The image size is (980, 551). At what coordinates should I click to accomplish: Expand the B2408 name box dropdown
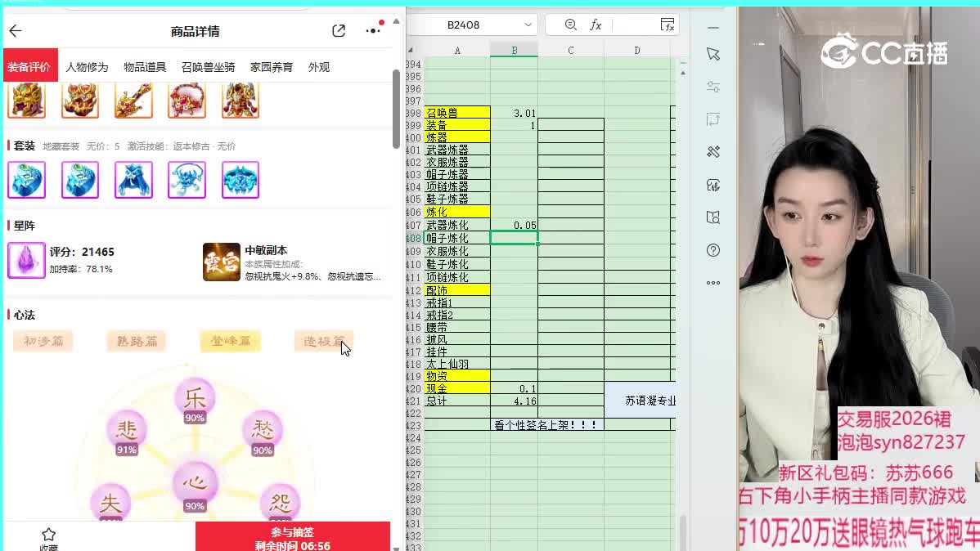coord(528,25)
